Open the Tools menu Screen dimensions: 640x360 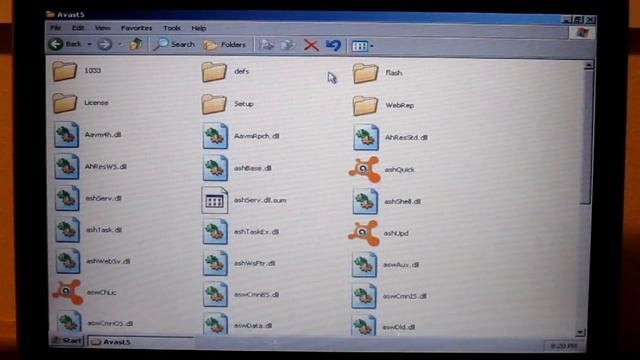(172, 28)
